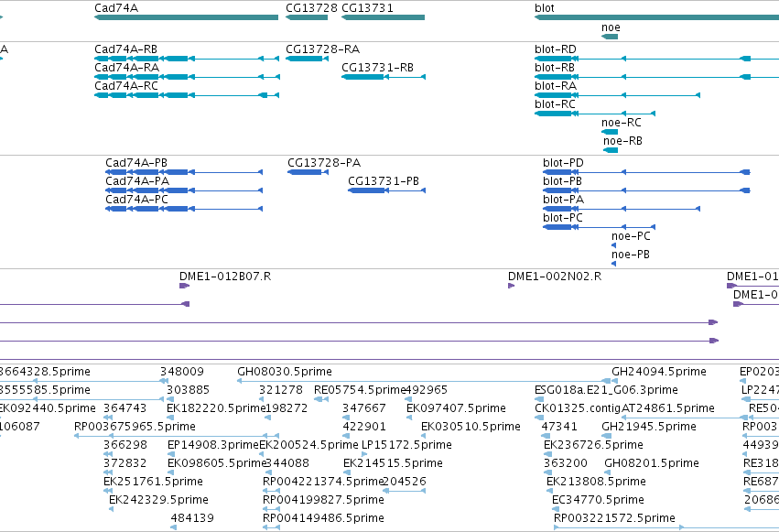Select protein blot-PD
Screen dimensions: 779x532
click(x=646, y=172)
